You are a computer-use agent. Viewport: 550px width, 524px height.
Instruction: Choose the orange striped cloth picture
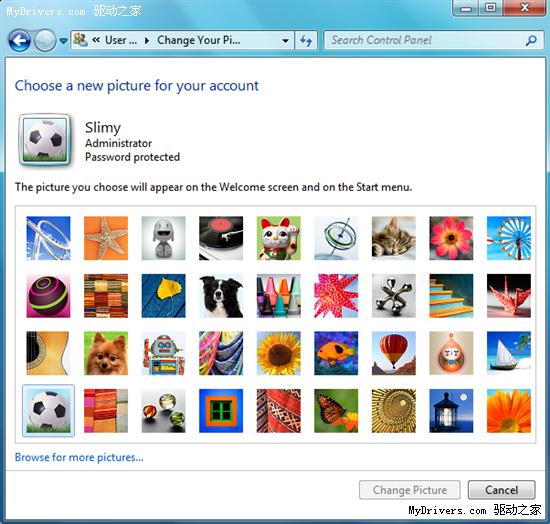[106, 411]
